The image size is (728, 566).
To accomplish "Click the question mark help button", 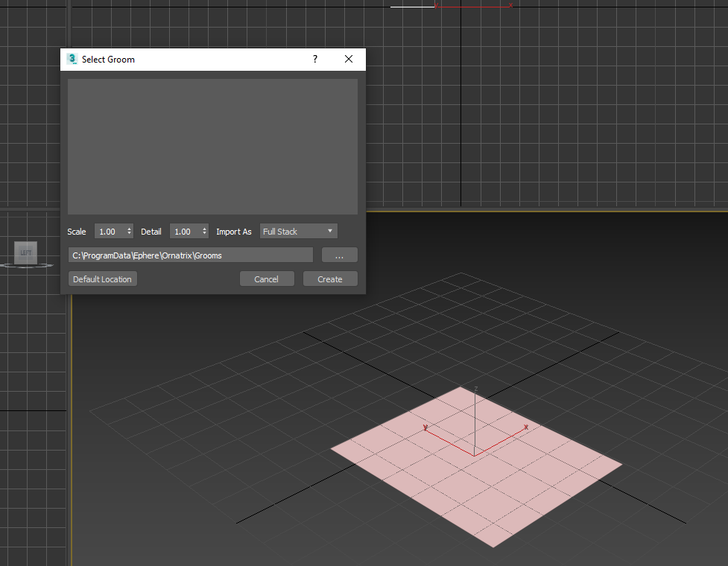I will 315,60.
